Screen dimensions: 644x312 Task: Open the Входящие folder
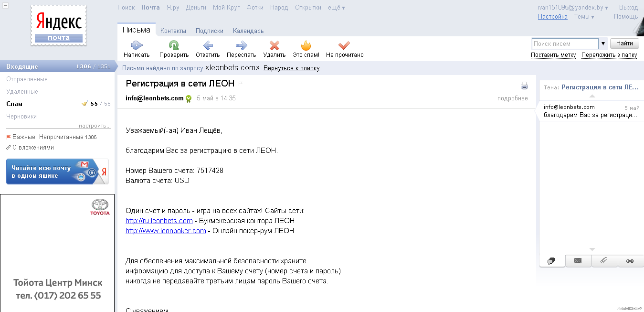click(57, 66)
